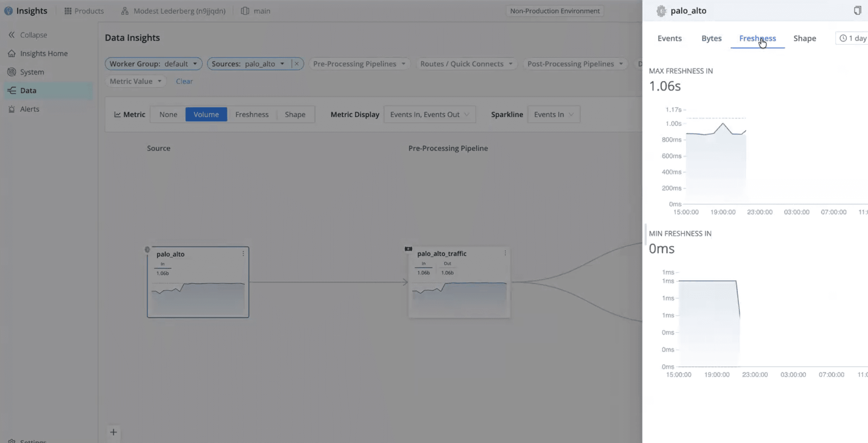Click the Alerts bell icon
The height and width of the screenshot is (443, 868).
pos(12,109)
